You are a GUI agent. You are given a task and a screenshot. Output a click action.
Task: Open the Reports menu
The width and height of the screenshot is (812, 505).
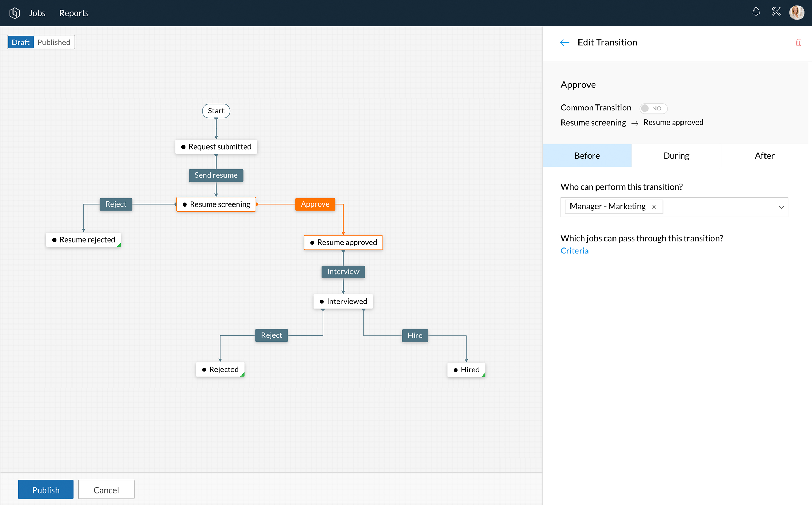[x=74, y=13]
